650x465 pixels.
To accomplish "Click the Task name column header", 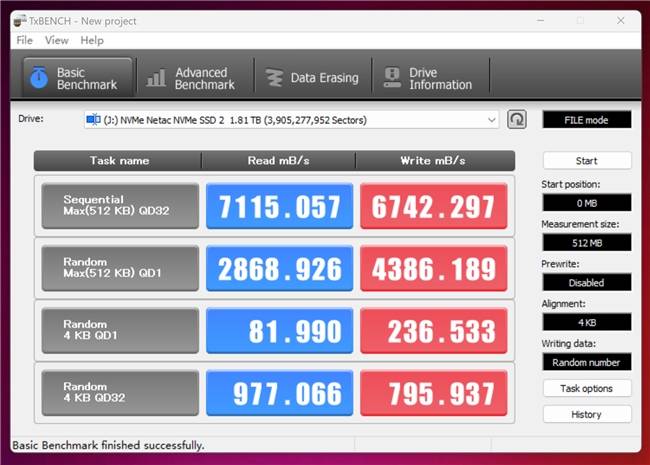I will pos(119,161).
